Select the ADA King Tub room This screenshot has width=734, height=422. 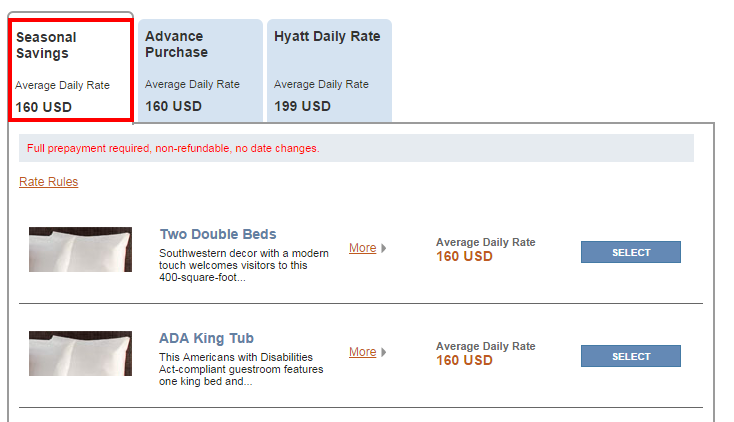coord(631,356)
